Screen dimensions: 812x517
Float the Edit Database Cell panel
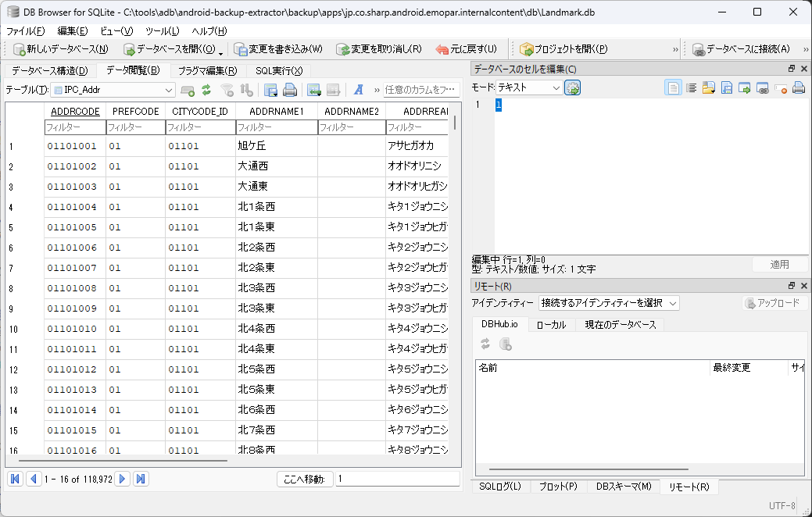click(x=792, y=69)
